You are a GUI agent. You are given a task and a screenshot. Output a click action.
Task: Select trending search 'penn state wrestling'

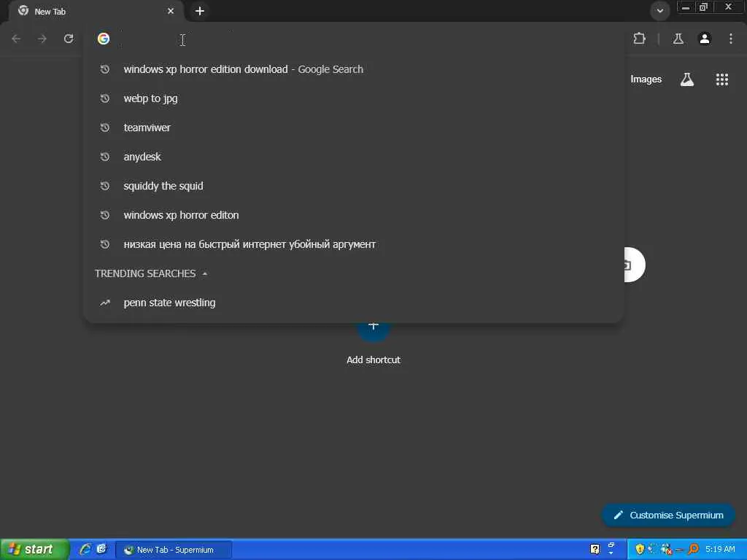(x=353, y=303)
